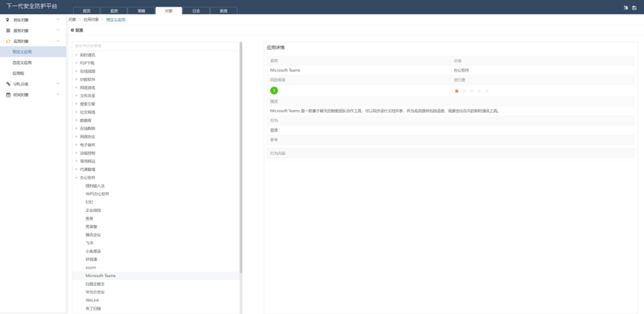Expand the 地址对象 sidebar chevron
644x314 pixels.
tap(58, 19)
